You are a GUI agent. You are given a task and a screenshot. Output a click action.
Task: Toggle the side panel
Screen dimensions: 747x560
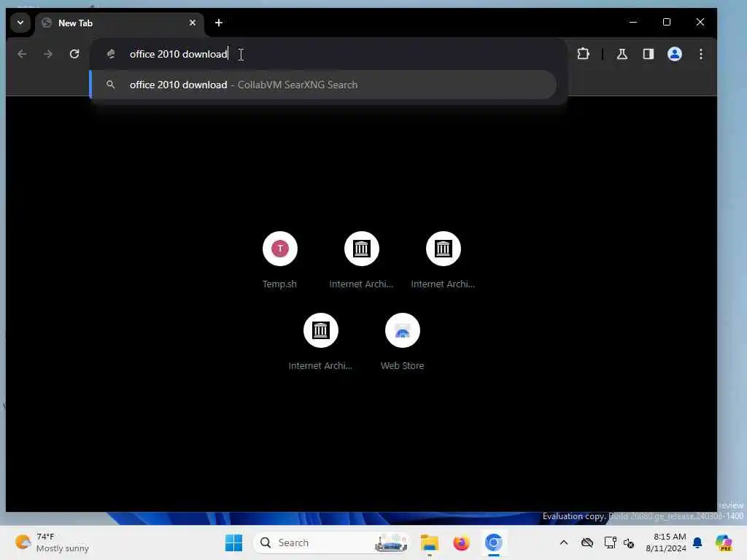[649, 54]
